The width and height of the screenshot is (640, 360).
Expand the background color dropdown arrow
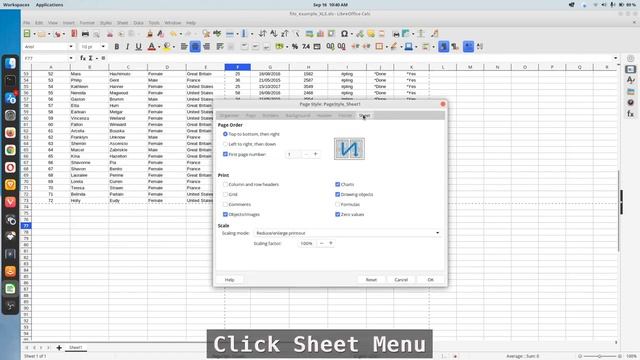174,47
